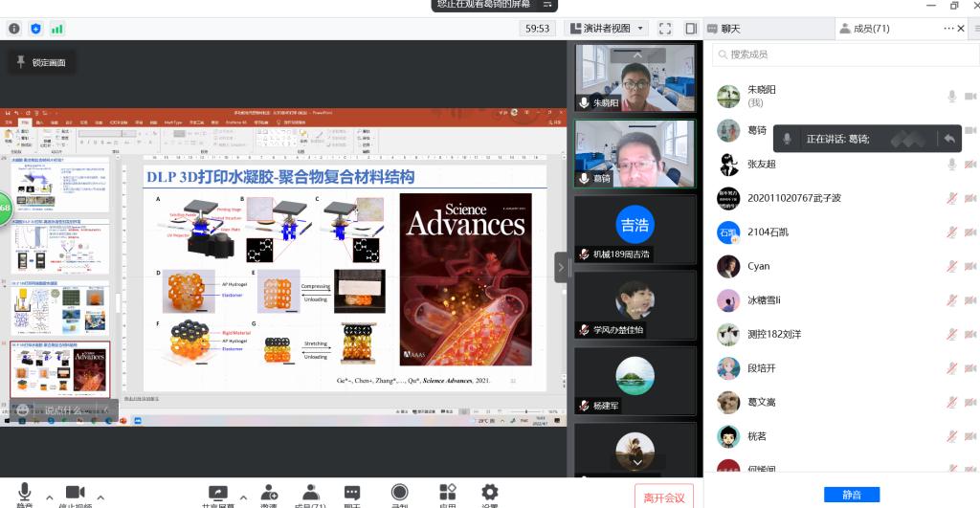Image resolution: width=980 pixels, height=508 pixels.
Task: Toggle the camera (停止视频) button
Action: pyautogui.click(x=75, y=495)
